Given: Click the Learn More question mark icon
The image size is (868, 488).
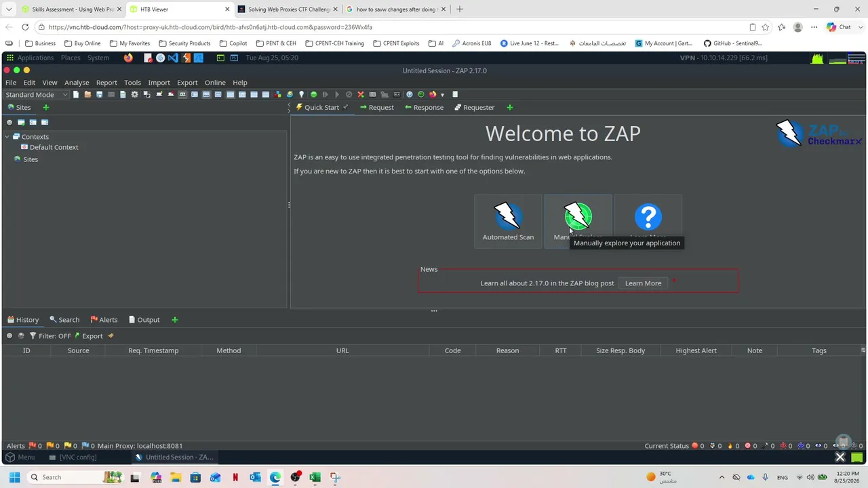Looking at the screenshot, I should 648,217.
